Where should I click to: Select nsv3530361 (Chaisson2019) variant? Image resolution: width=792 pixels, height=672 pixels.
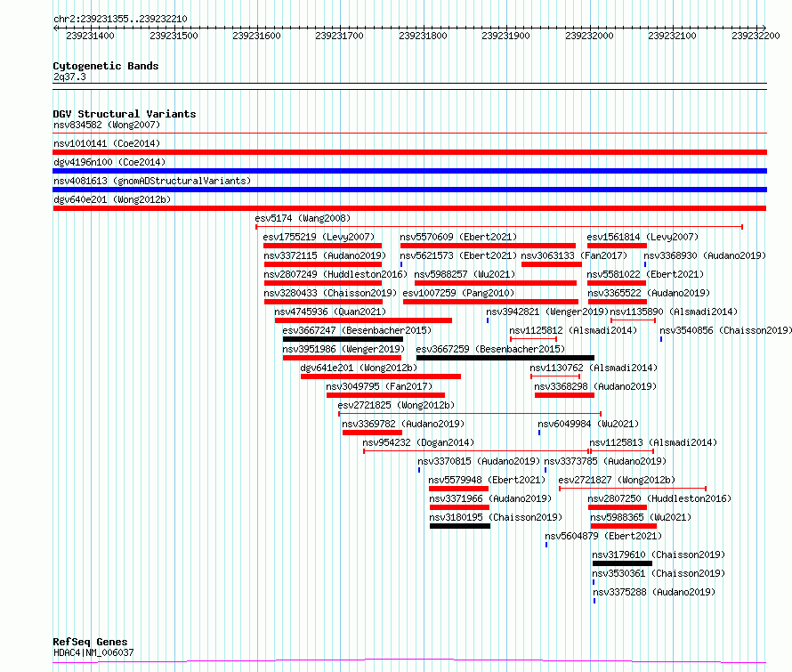click(x=659, y=573)
